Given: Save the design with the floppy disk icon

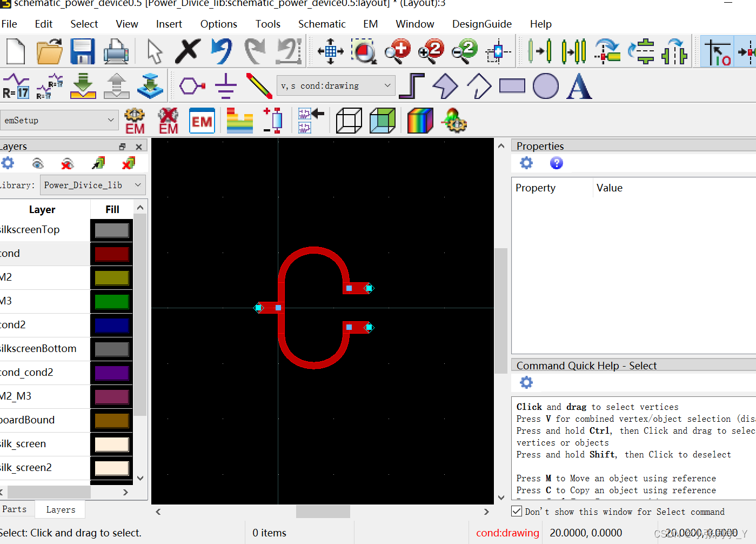Looking at the screenshot, I should coord(83,51).
